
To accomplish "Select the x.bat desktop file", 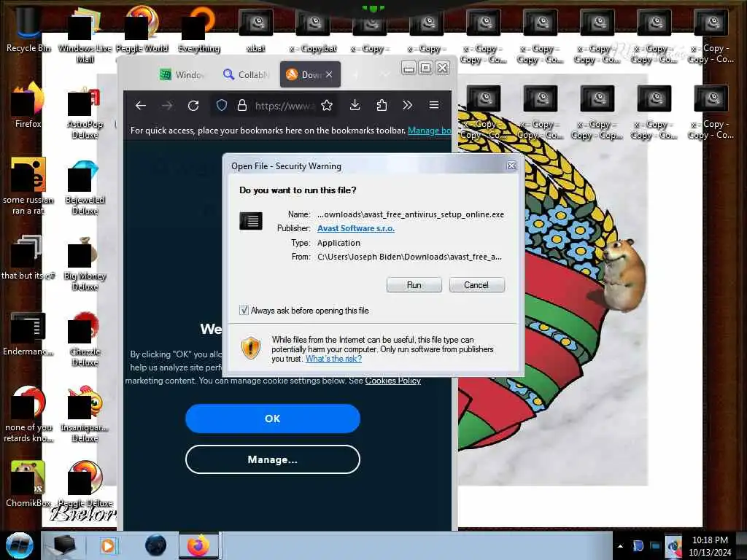I will pyautogui.click(x=256, y=30).
